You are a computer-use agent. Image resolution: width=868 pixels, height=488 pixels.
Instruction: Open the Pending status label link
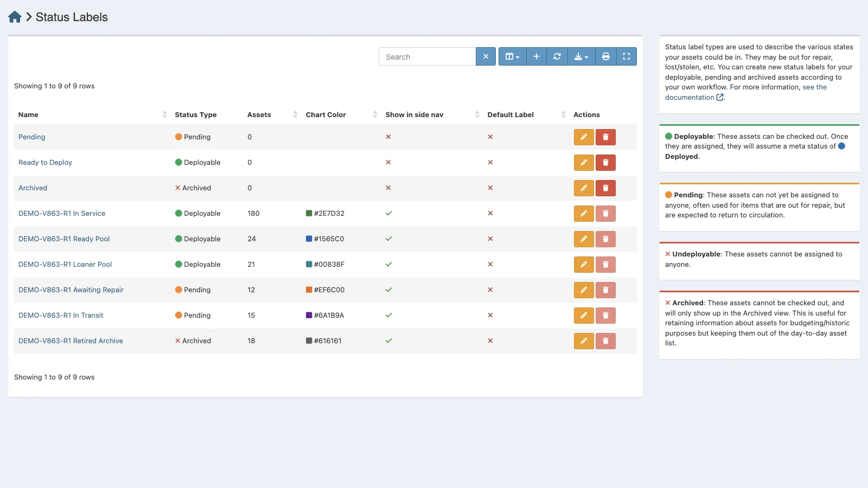[32, 137]
